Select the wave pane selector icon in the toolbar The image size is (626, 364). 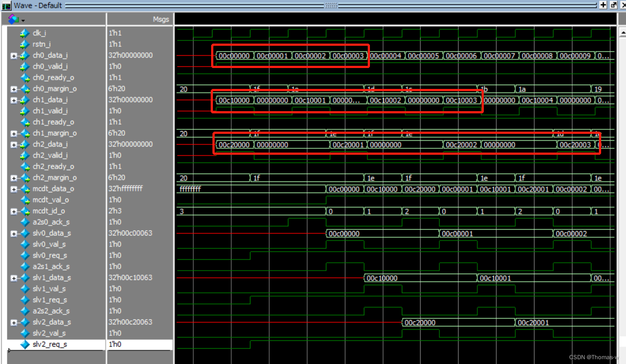[x=12, y=19]
